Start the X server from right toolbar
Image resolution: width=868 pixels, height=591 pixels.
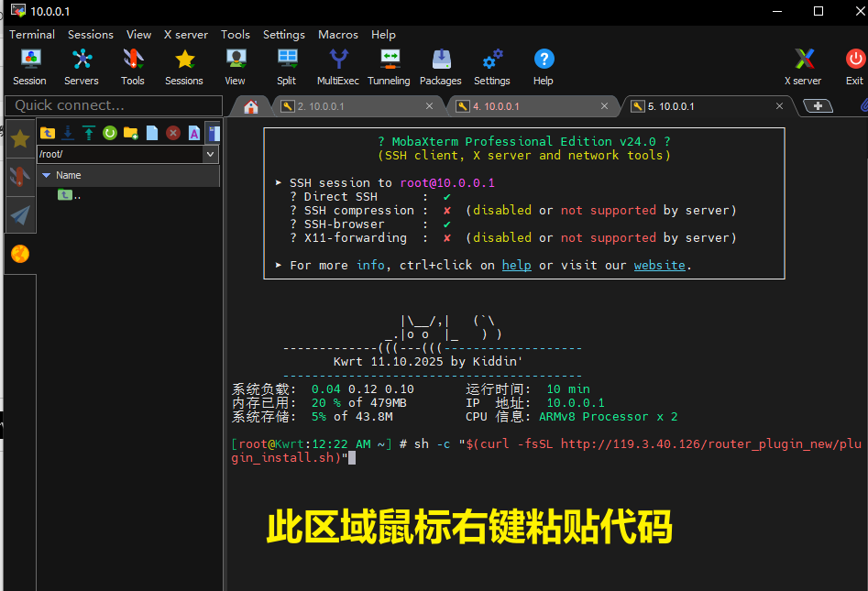pos(803,66)
